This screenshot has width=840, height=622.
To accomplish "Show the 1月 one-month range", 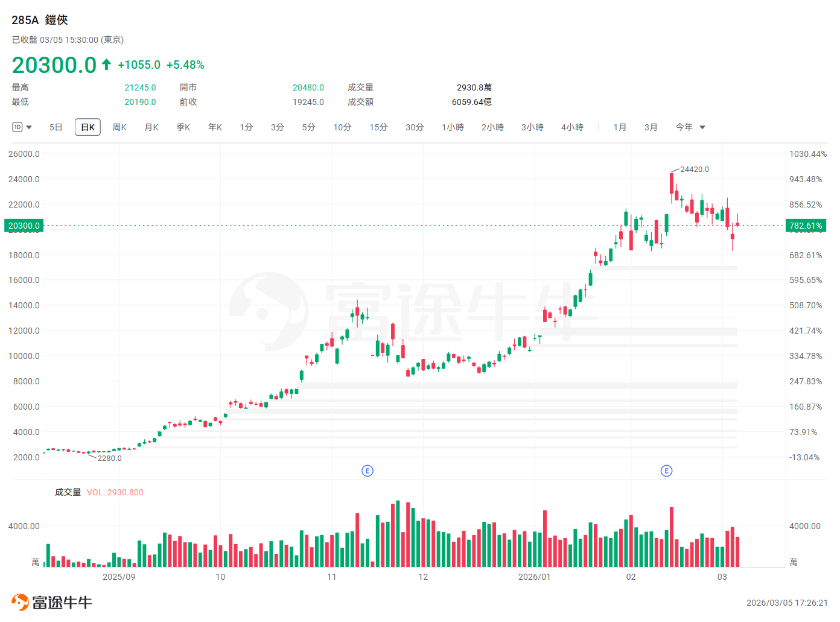I will click(620, 127).
